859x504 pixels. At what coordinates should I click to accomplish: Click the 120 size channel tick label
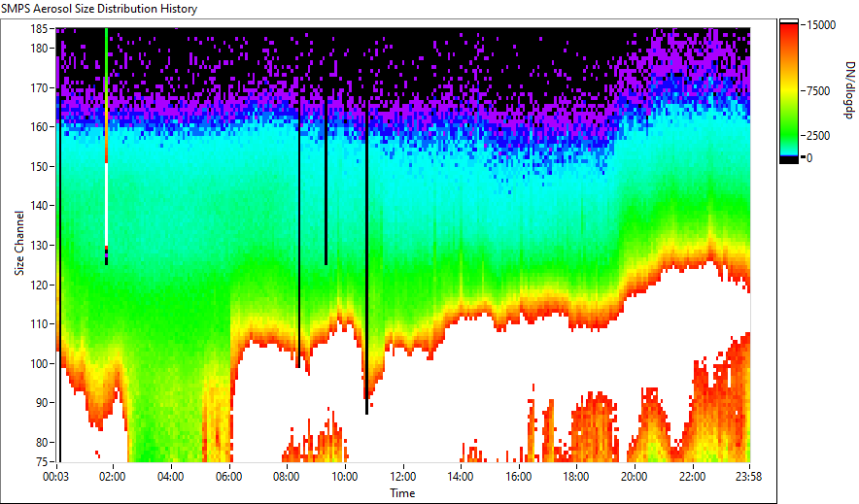[x=39, y=286]
